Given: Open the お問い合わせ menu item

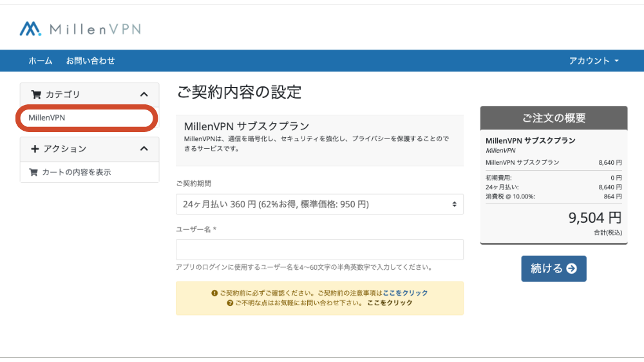Looking at the screenshot, I should [x=90, y=61].
